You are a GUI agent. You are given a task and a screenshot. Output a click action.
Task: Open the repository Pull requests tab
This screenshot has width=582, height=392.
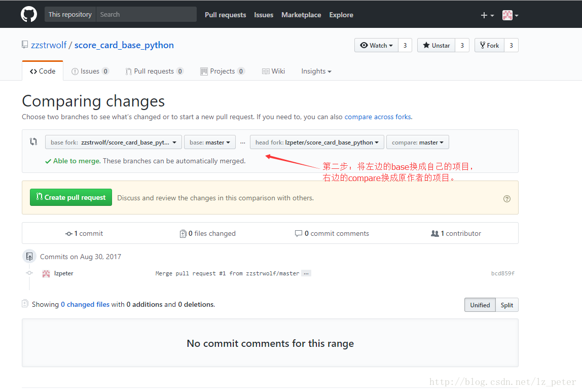click(154, 72)
